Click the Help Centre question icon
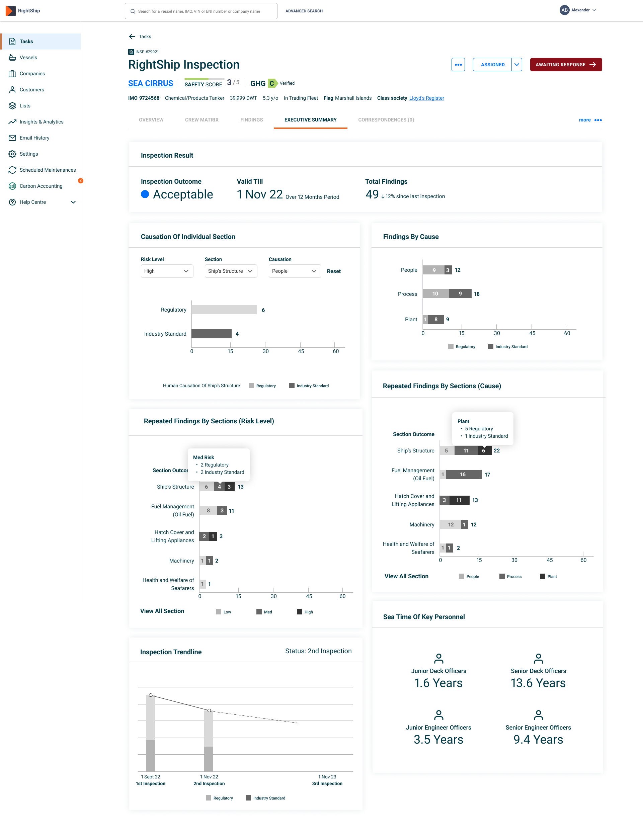This screenshot has width=643, height=840. click(12, 202)
